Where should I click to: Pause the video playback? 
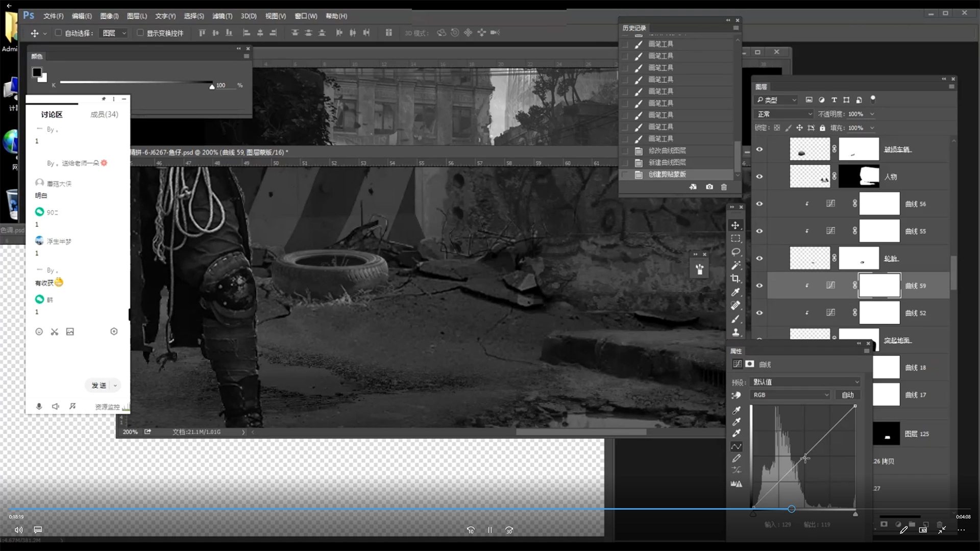coord(489,530)
